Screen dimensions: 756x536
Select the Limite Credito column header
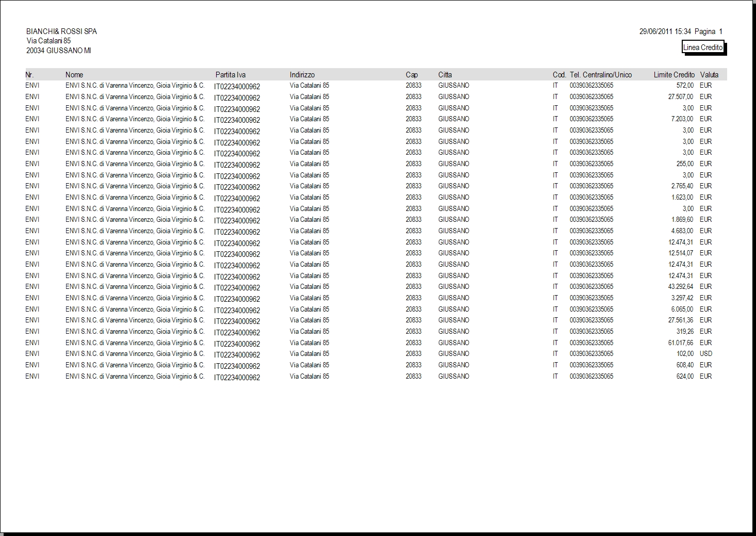(x=674, y=75)
